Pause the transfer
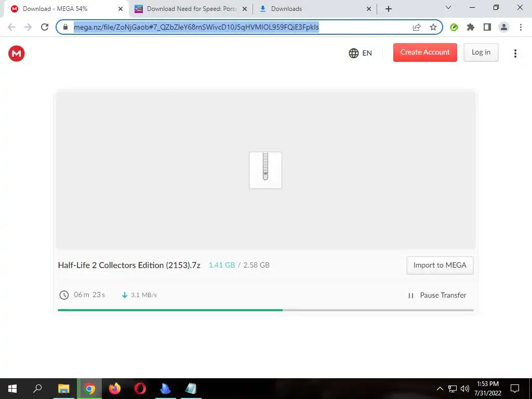 pos(437,295)
